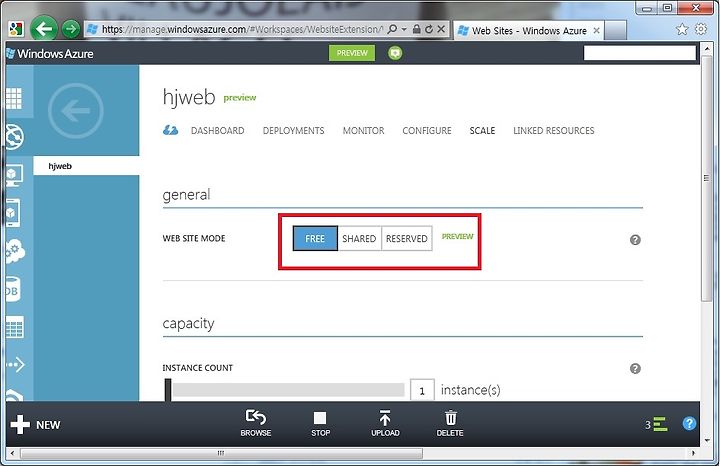
Task: Click STOP to stop the website
Action: pyautogui.click(x=320, y=423)
